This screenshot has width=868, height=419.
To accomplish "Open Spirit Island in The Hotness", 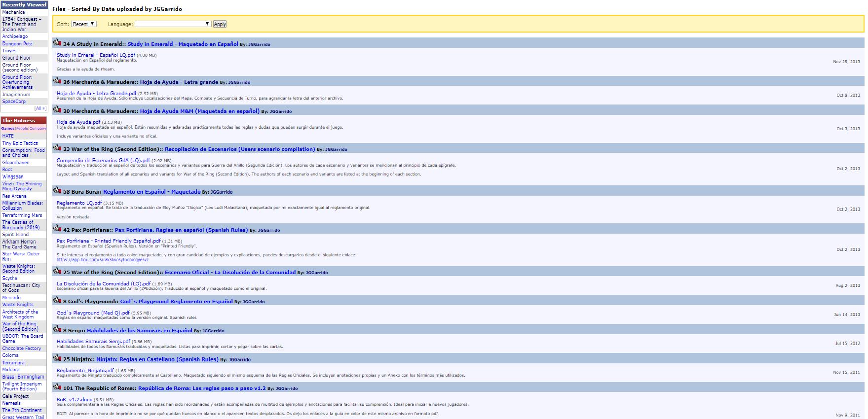I will tap(15, 235).
